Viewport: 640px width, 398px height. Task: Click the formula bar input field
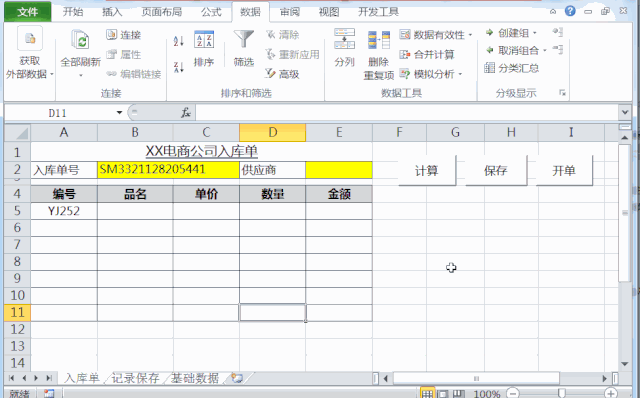pyautogui.click(x=407, y=112)
